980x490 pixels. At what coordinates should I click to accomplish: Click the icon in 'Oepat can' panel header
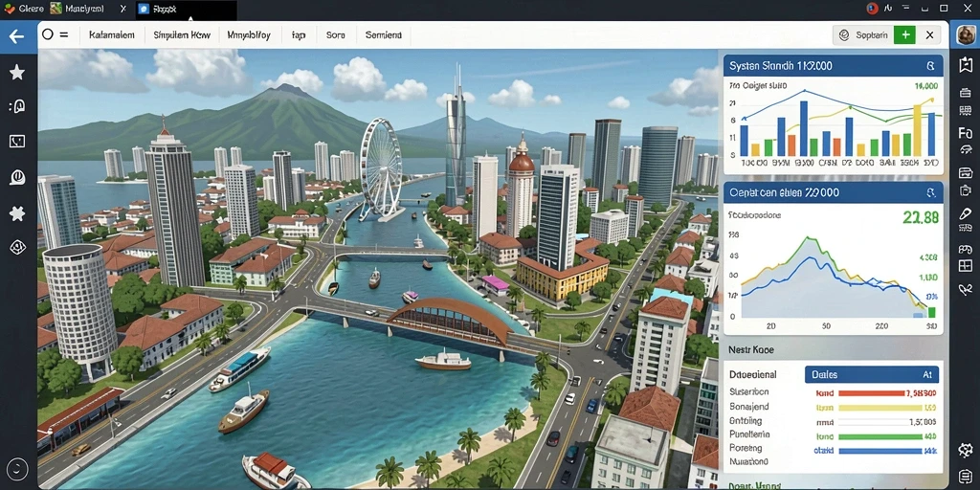[930, 192]
